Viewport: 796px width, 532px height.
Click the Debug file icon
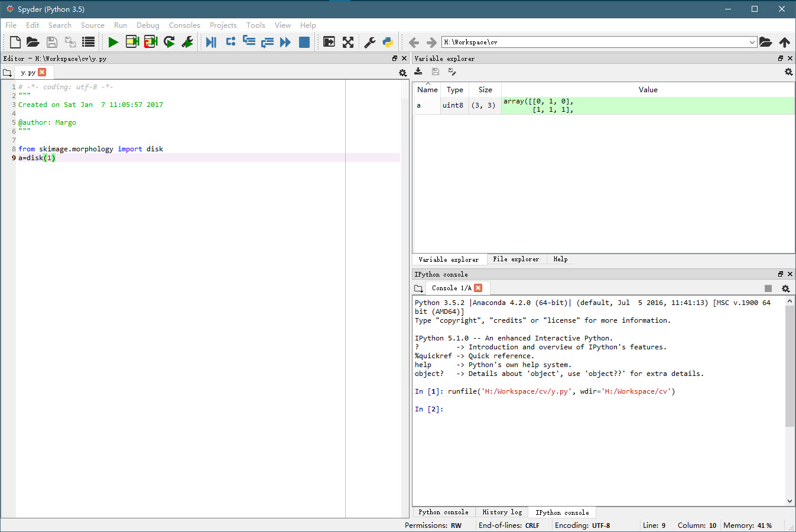(x=211, y=42)
